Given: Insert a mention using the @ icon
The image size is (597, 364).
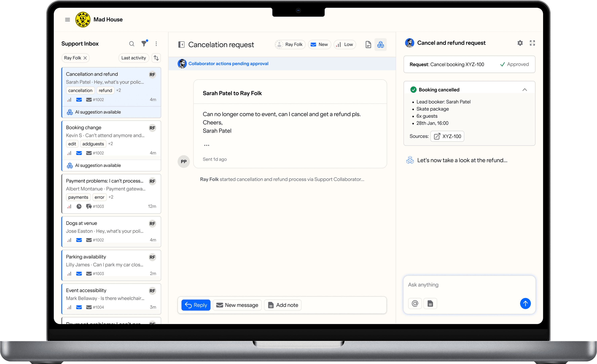Looking at the screenshot, I should click(x=415, y=303).
